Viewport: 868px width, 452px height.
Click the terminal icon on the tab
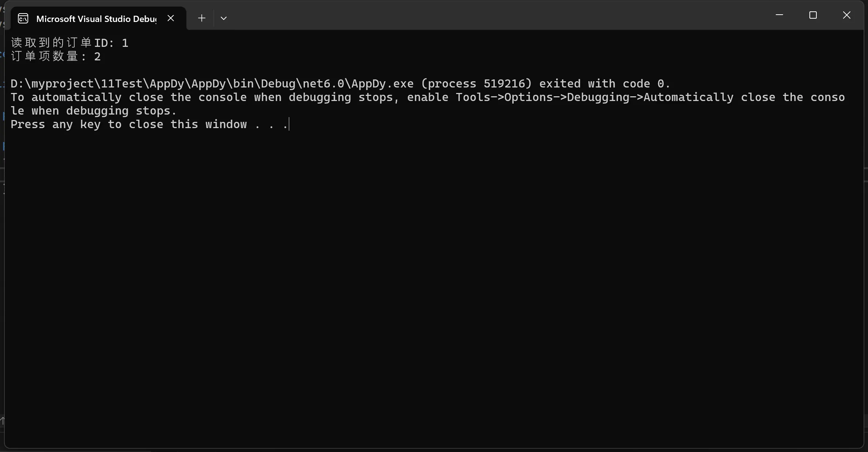pos(23,19)
